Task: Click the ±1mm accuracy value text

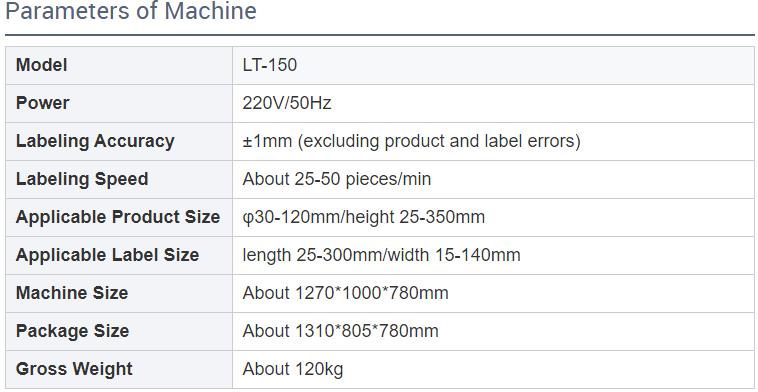Action: pyautogui.click(x=411, y=141)
